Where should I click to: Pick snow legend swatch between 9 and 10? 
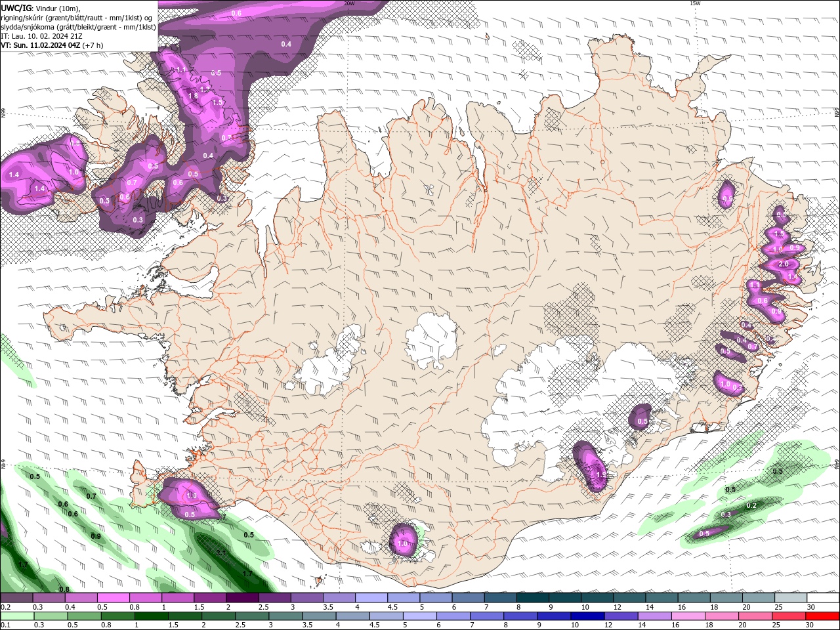[x=564, y=598]
